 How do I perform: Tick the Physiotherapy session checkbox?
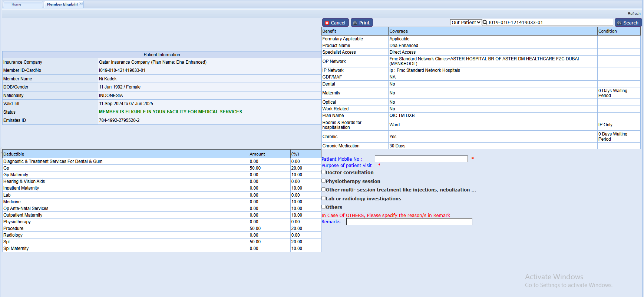point(324,181)
